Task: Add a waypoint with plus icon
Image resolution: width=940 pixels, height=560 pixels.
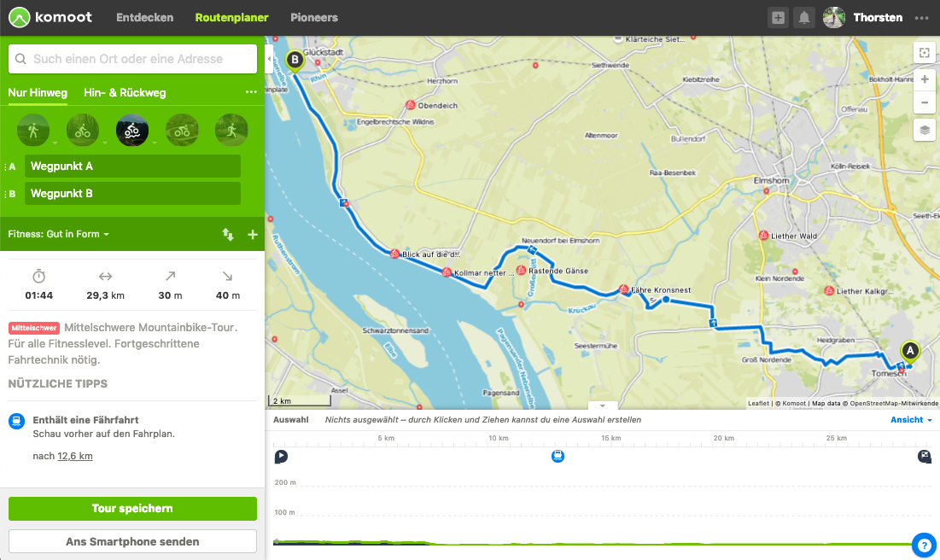Action: coord(253,235)
